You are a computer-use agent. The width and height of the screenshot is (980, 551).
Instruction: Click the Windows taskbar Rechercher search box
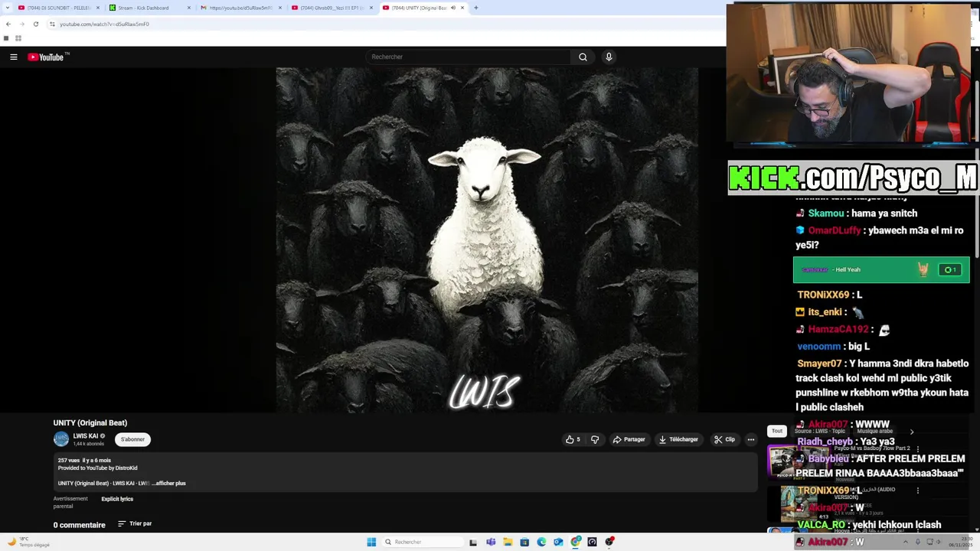click(424, 542)
